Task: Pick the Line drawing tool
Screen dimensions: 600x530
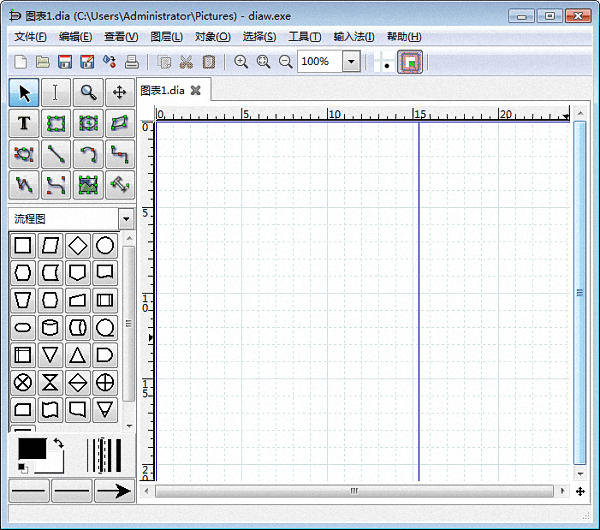Action: coord(56,155)
